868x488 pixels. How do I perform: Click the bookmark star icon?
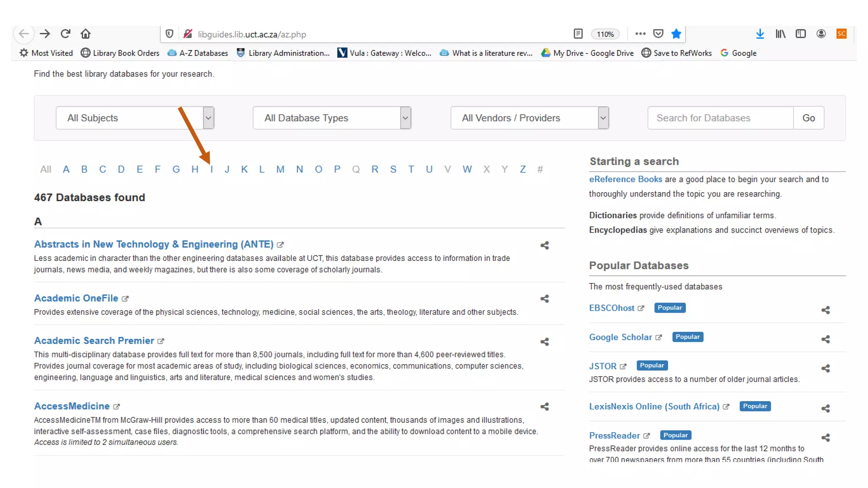click(676, 34)
